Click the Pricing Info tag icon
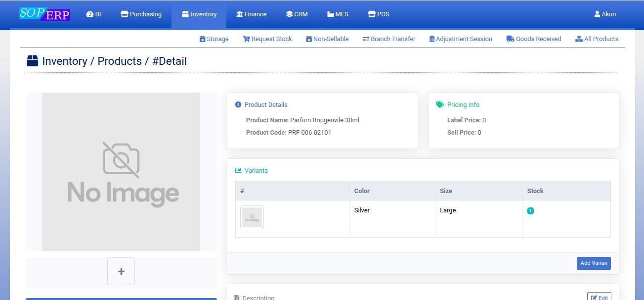The height and width of the screenshot is (300, 644). tap(440, 104)
